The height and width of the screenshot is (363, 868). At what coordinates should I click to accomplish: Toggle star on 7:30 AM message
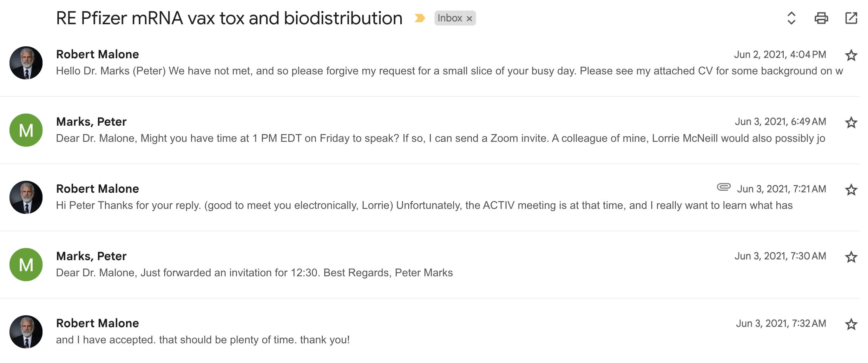(x=851, y=257)
